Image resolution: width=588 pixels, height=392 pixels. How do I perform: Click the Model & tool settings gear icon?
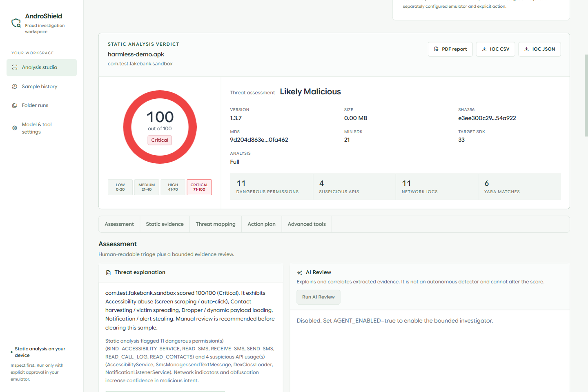click(x=15, y=128)
